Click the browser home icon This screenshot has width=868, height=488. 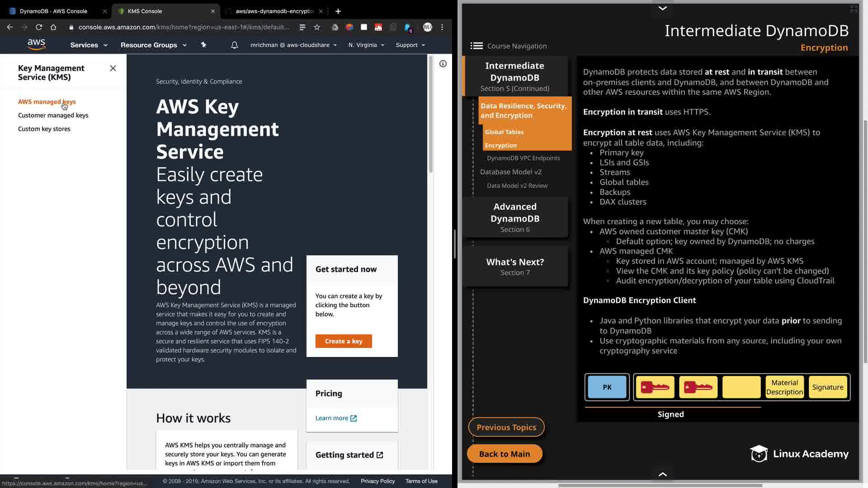(x=53, y=27)
